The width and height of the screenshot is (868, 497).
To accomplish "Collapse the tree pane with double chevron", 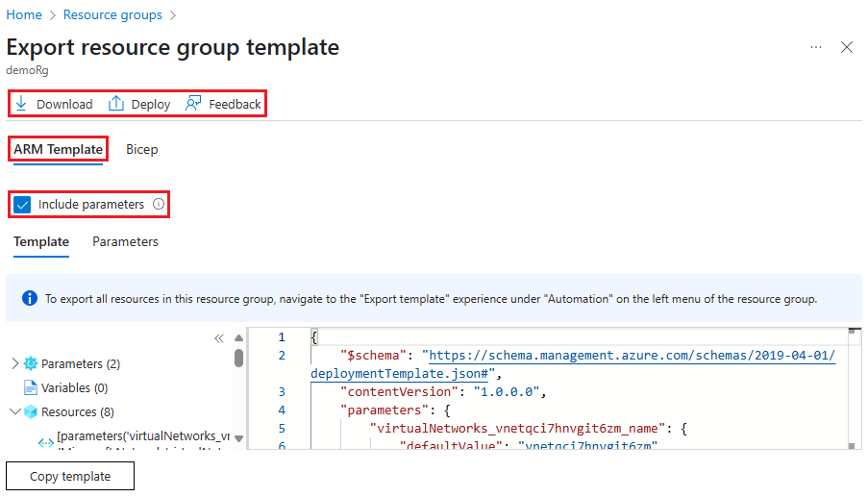I will (x=219, y=338).
